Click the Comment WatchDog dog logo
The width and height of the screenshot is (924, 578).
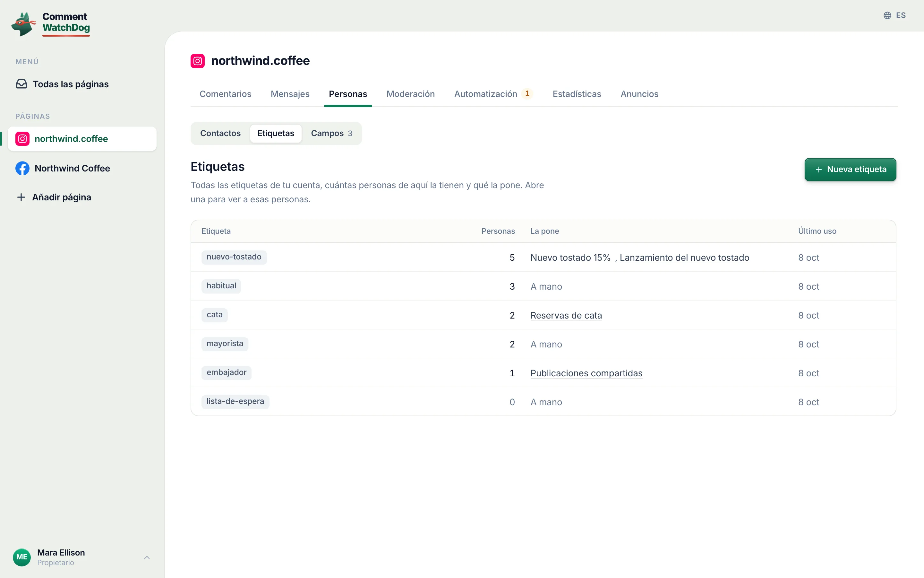[23, 24]
